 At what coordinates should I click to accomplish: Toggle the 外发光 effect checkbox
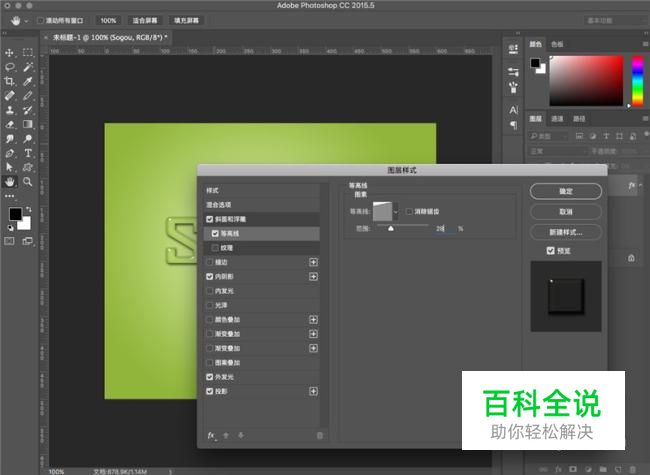click(210, 377)
